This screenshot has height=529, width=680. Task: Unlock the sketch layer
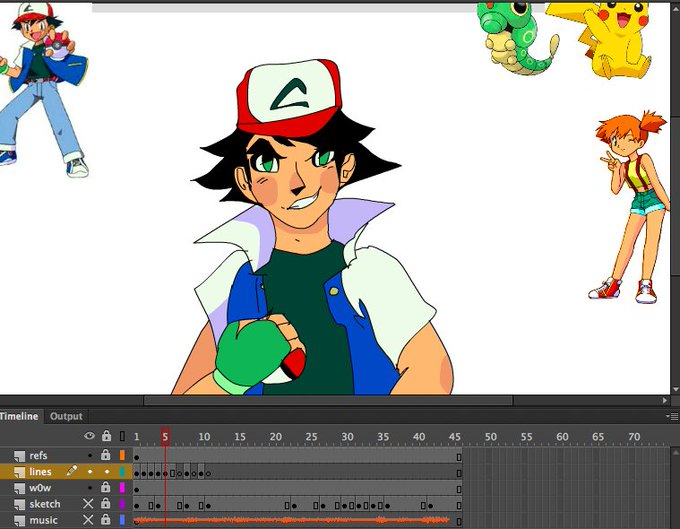click(x=105, y=503)
